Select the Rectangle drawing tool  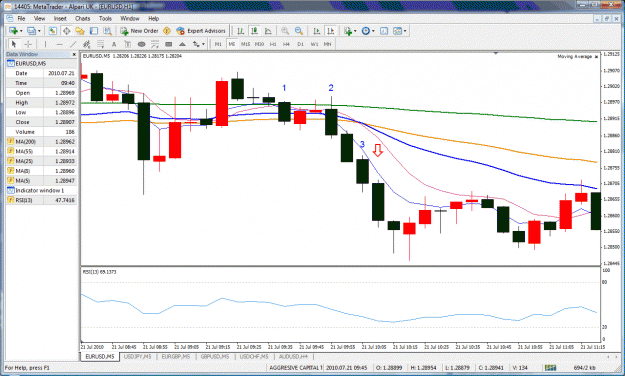coord(169,44)
